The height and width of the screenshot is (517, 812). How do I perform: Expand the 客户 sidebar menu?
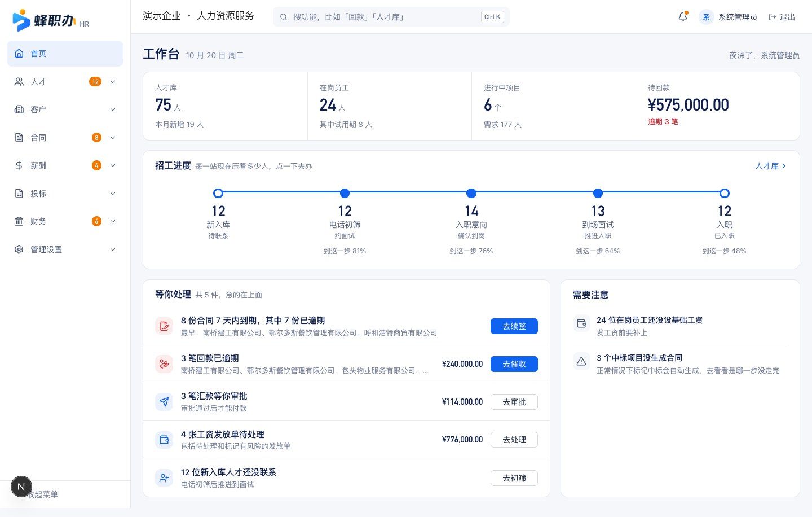[x=65, y=109]
